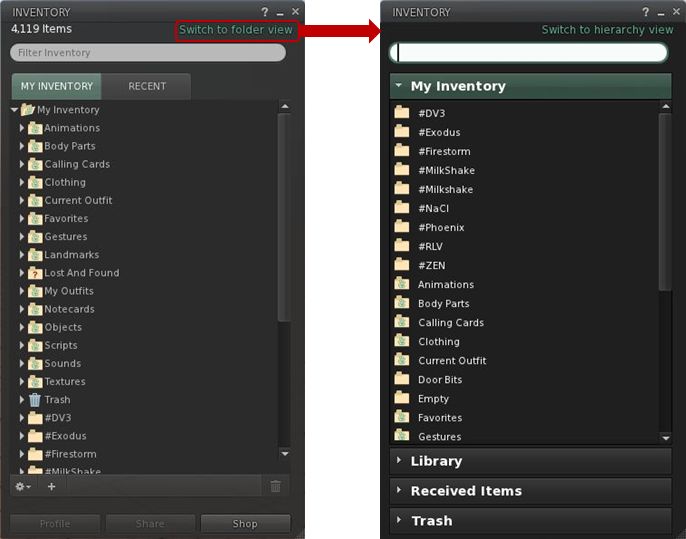Switch to the Recent tab

[147, 86]
